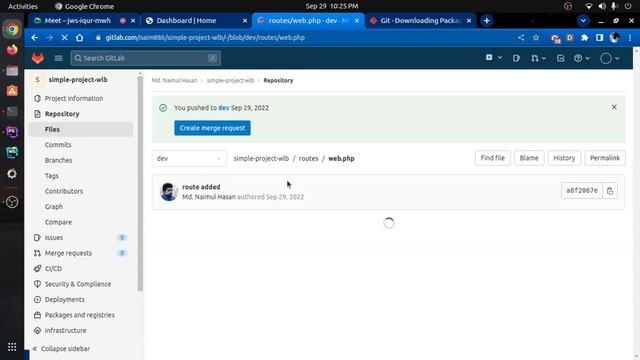This screenshot has height=360, width=640.
Task: Focus the Search GitLab field
Action: click(146, 58)
